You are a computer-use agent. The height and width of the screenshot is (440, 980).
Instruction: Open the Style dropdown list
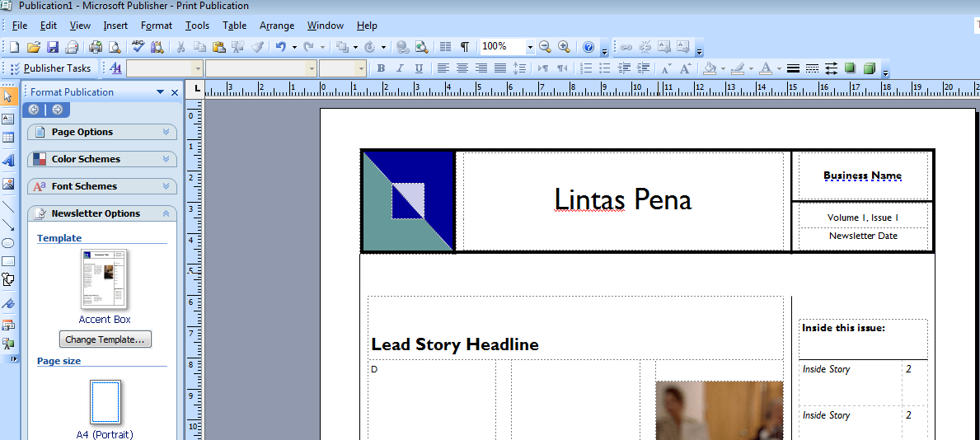198,68
